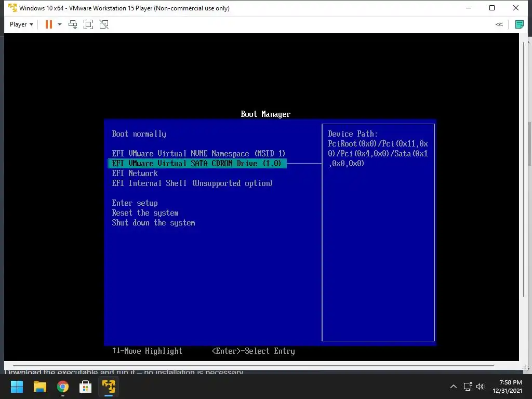Click VMware icon in title bar
Image resolution: width=532 pixels, height=399 pixels.
pyautogui.click(x=12, y=8)
